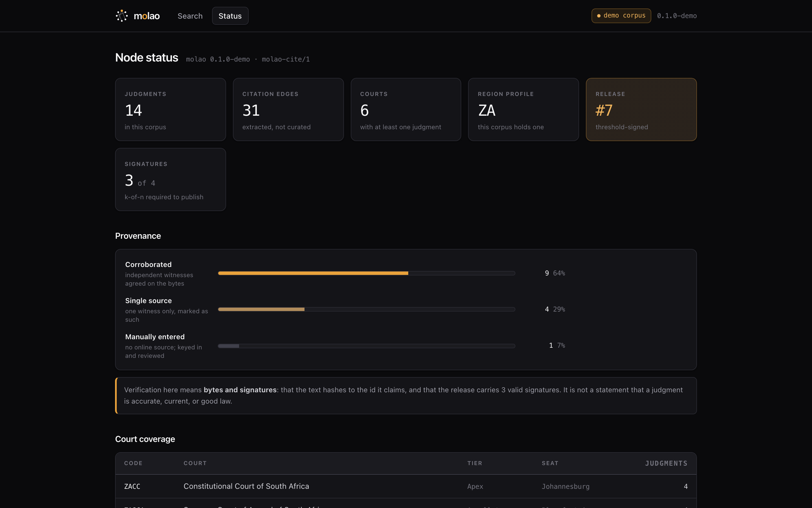Screen dimensions: 812x508
Task: Click the 4 29% value
Action: click(x=555, y=309)
